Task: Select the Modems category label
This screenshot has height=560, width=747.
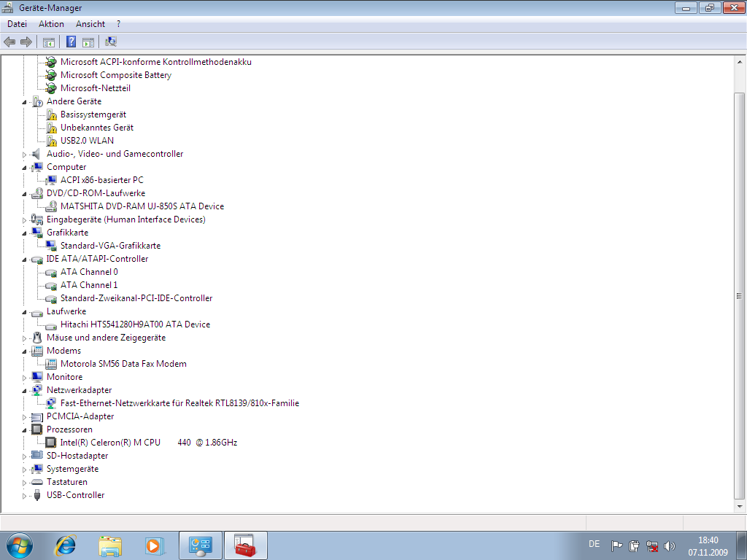Action: 64,351
